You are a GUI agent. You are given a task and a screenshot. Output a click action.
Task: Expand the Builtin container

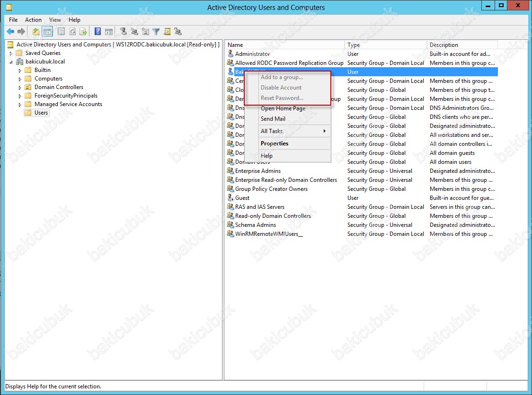[20, 70]
